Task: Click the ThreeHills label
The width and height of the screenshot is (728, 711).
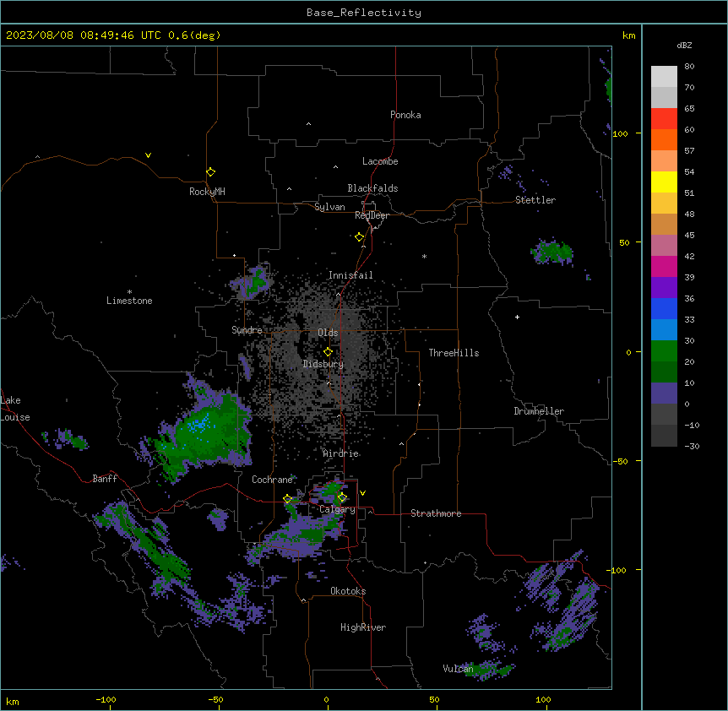Action: coord(454,353)
